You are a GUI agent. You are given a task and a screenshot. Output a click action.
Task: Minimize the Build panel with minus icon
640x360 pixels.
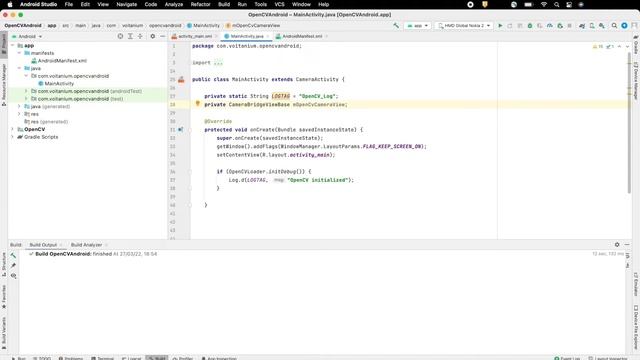pos(627,244)
